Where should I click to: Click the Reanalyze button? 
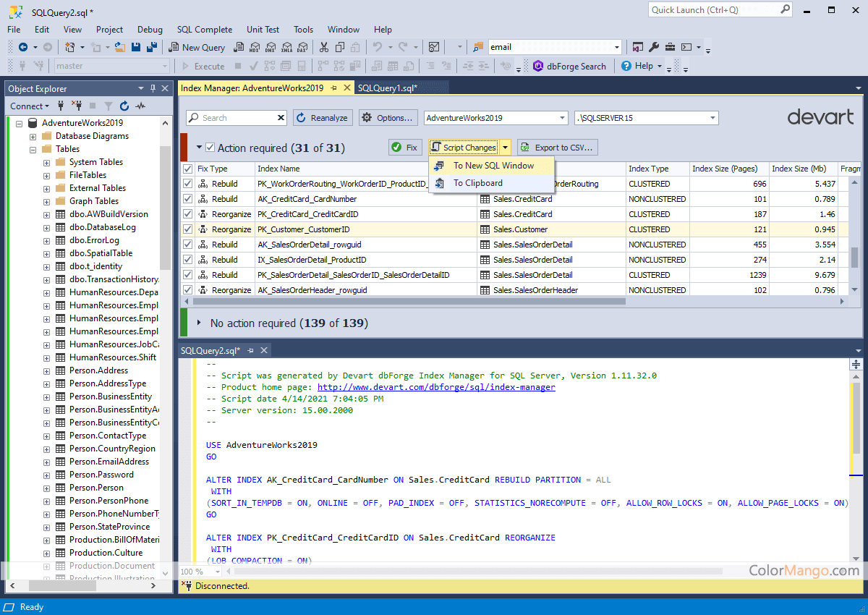(322, 118)
